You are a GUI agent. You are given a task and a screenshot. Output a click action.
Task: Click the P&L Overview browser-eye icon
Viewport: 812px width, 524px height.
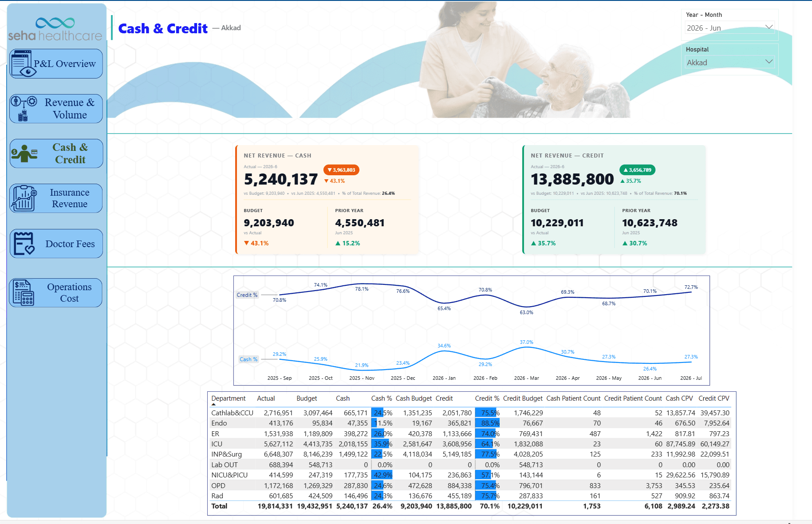[x=23, y=64]
